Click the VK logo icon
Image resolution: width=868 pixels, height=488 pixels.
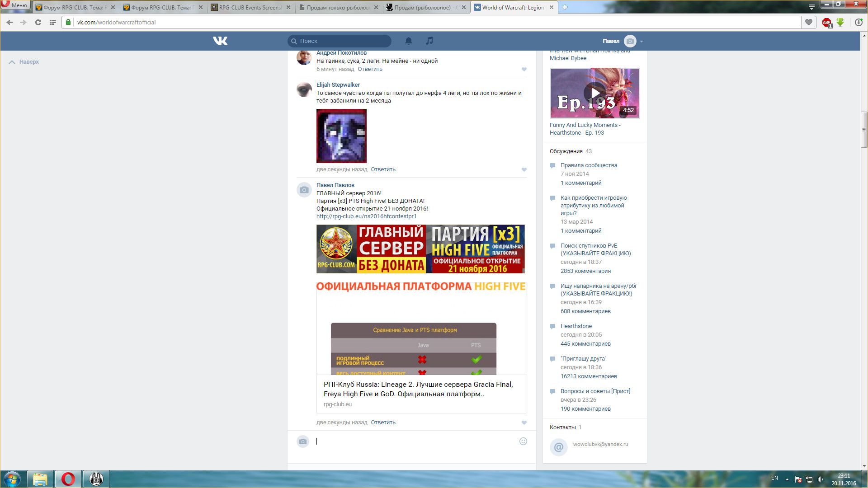[220, 41]
